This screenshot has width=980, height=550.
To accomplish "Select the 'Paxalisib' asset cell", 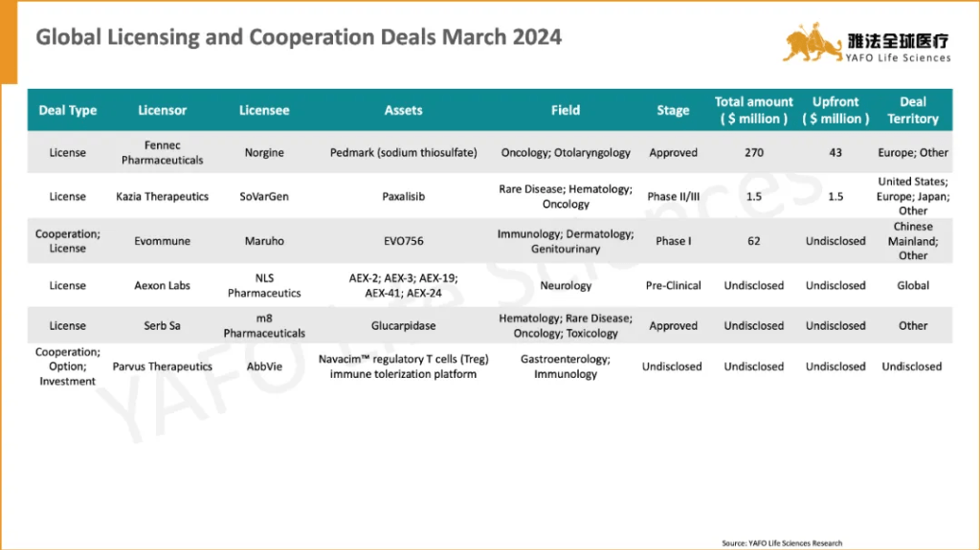I will click(x=403, y=196).
